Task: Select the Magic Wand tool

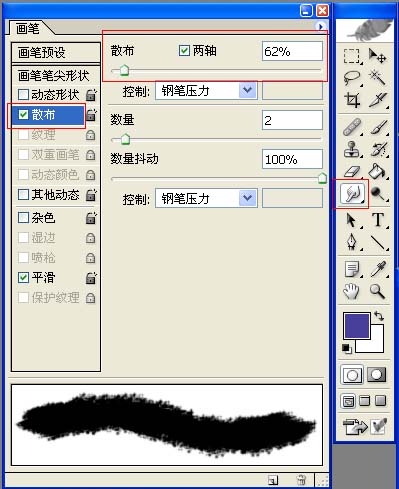Action: [x=378, y=77]
